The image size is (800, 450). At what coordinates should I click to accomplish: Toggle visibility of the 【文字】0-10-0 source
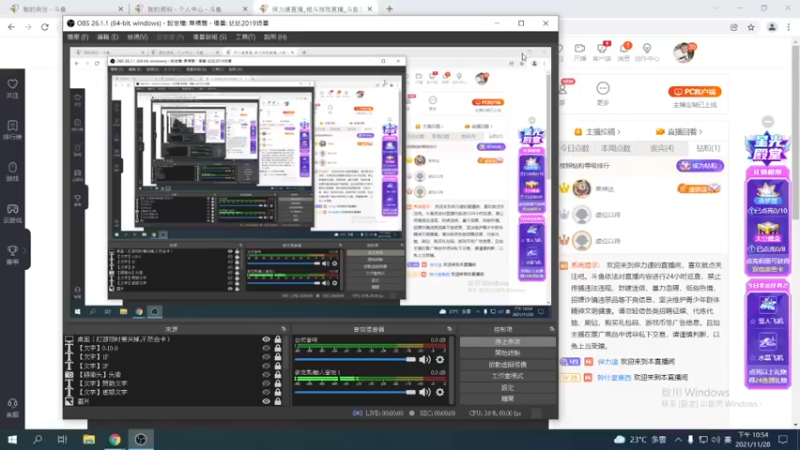coord(266,348)
